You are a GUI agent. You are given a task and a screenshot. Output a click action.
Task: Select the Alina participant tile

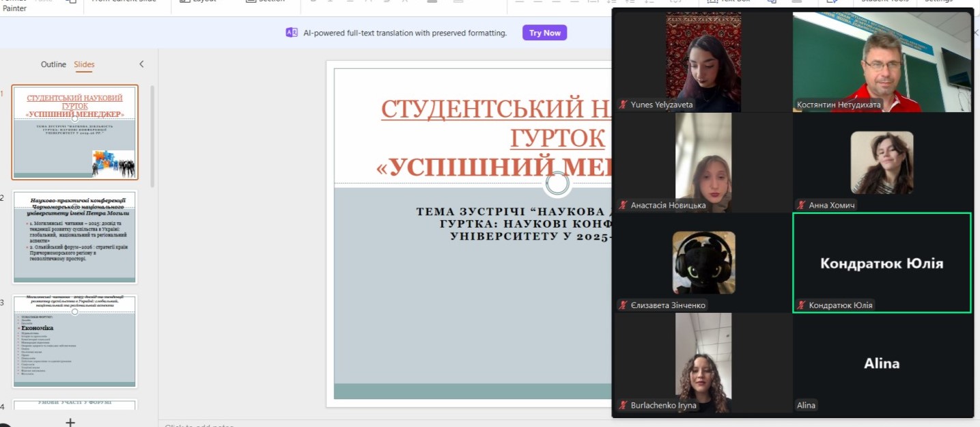point(881,363)
